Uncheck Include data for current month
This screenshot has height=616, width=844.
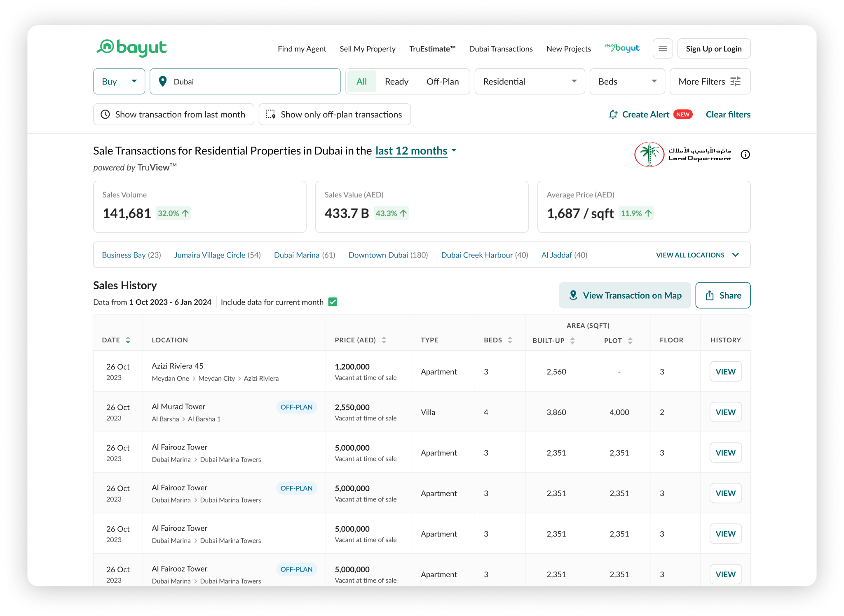pyautogui.click(x=333, y=302)
